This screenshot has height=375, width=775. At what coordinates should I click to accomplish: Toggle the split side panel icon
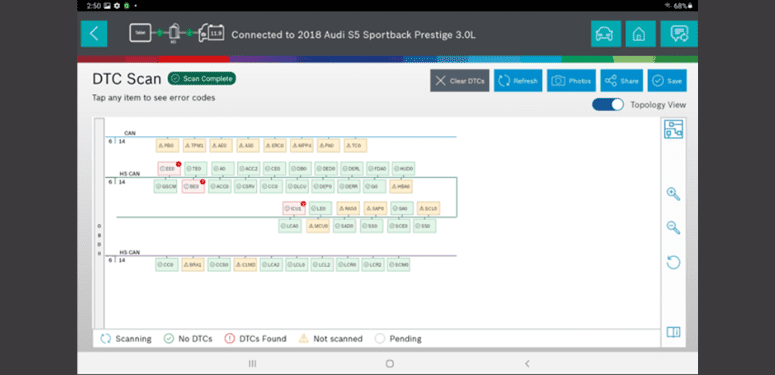click(x=673, y=332)
